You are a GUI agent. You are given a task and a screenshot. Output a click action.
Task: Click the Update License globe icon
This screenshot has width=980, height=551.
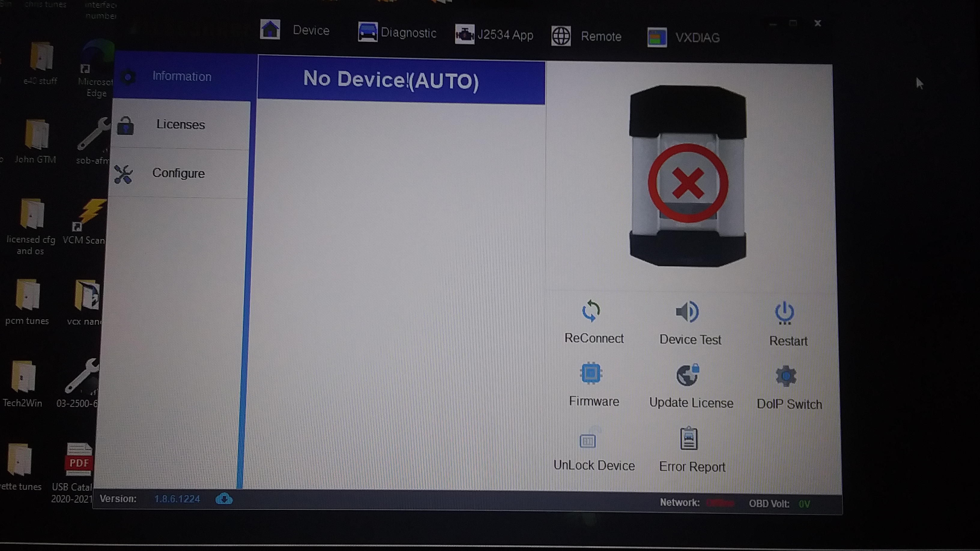point(688,375)
